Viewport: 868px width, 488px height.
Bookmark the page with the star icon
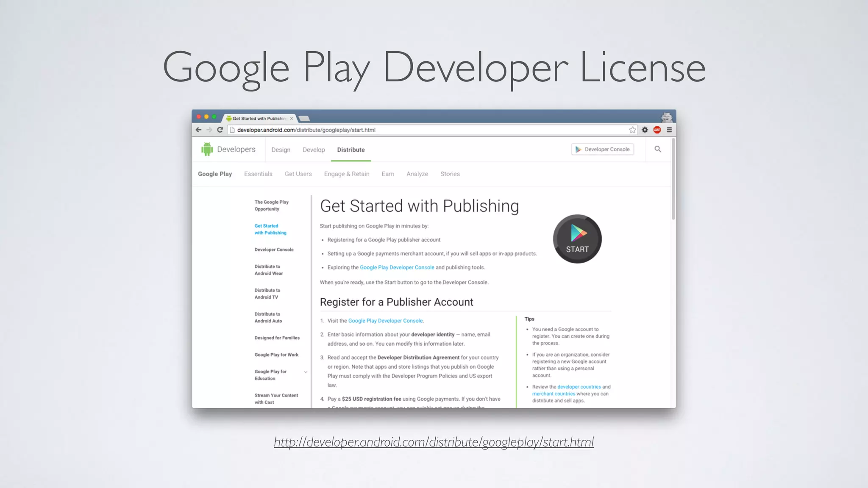click(632, 130)
